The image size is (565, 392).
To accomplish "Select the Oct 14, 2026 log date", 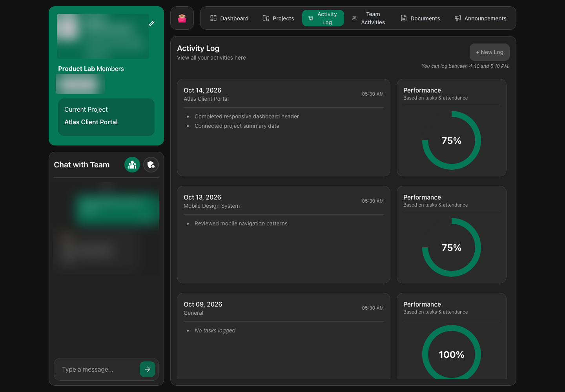I will (x=202, y=90).
